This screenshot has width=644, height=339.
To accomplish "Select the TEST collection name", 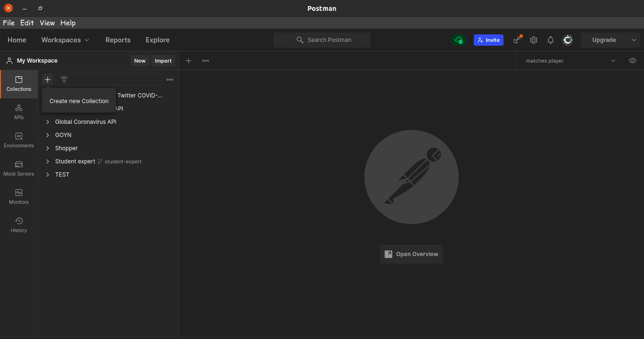I will pyautogui.click(x=62, y=175).
